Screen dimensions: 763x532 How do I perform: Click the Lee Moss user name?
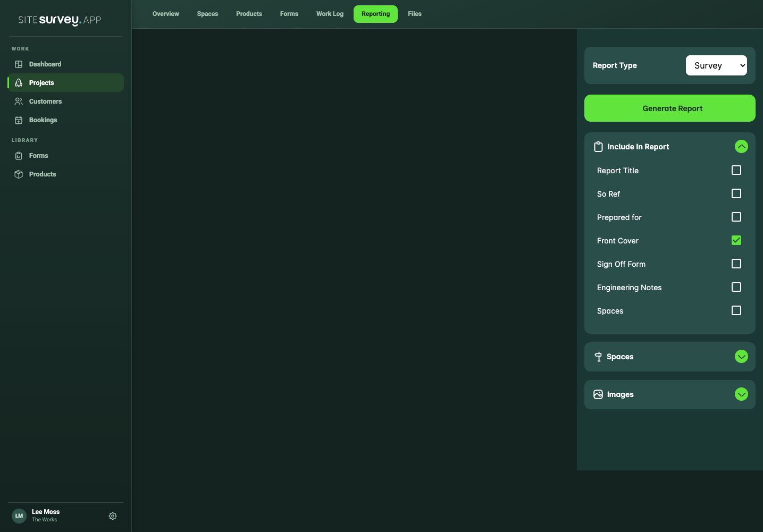(46, 512)
